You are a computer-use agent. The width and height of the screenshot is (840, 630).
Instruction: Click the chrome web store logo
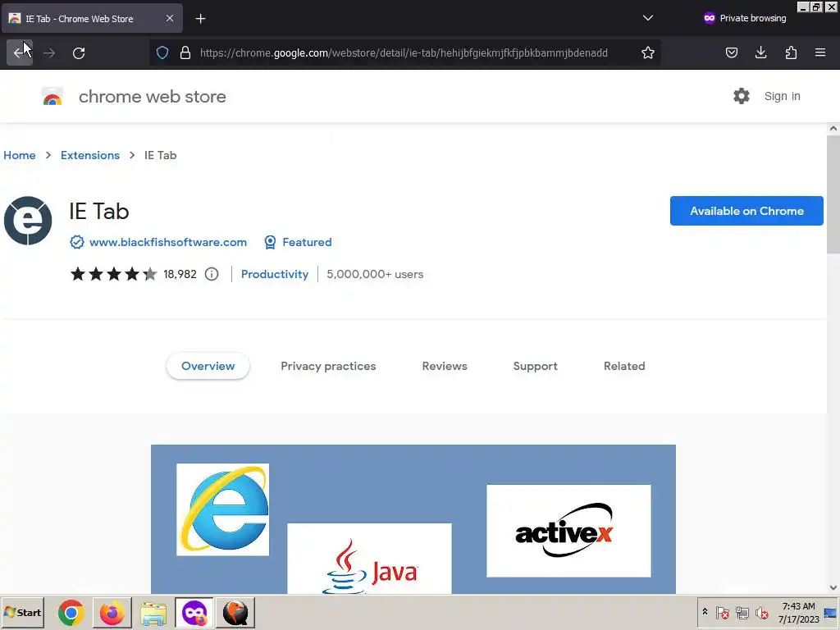point(52,97)
